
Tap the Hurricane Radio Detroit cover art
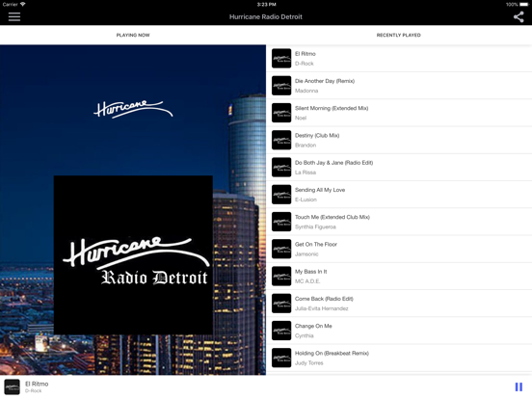point(133,254)
